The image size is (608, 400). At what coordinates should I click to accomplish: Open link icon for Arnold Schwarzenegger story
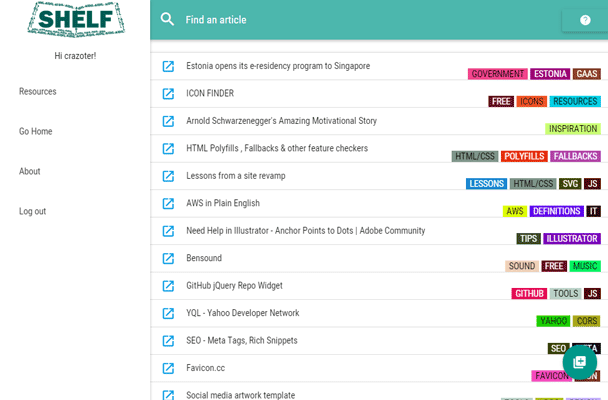coord(168,121)
